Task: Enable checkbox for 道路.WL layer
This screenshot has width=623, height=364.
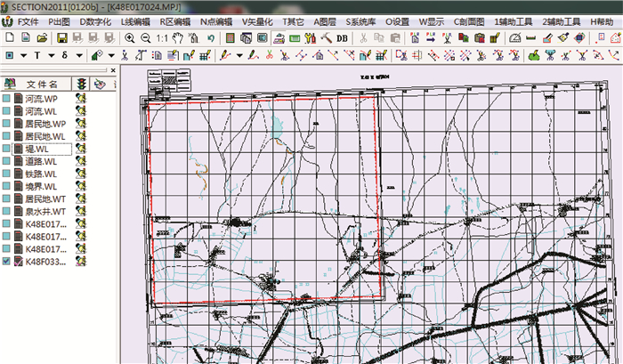Action: tap(7, 162)
